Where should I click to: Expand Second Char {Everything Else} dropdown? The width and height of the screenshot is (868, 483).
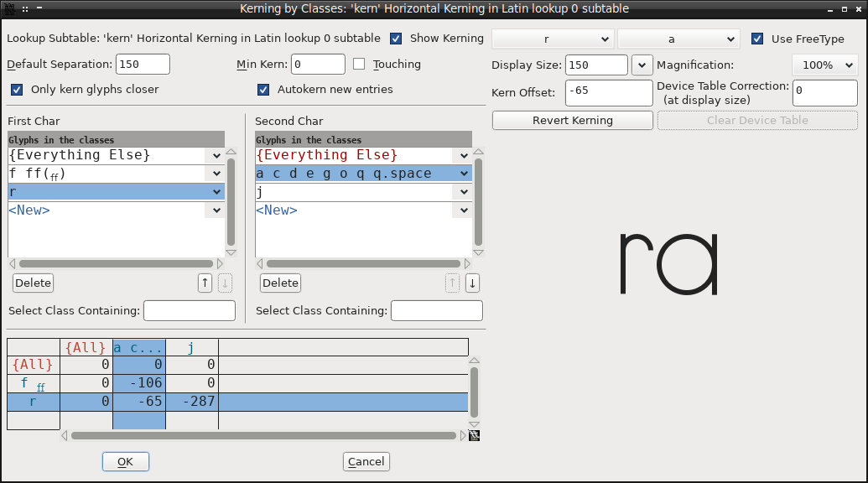pyautogui.click(x=464, y=156)
